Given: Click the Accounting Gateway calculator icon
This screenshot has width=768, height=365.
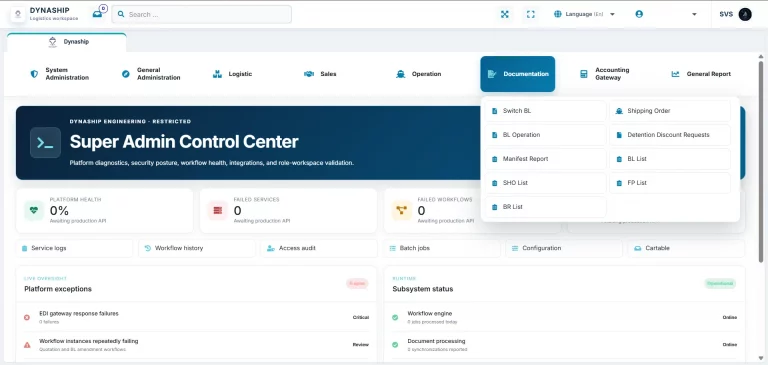Looking at the screenshot, I should 584,74.
